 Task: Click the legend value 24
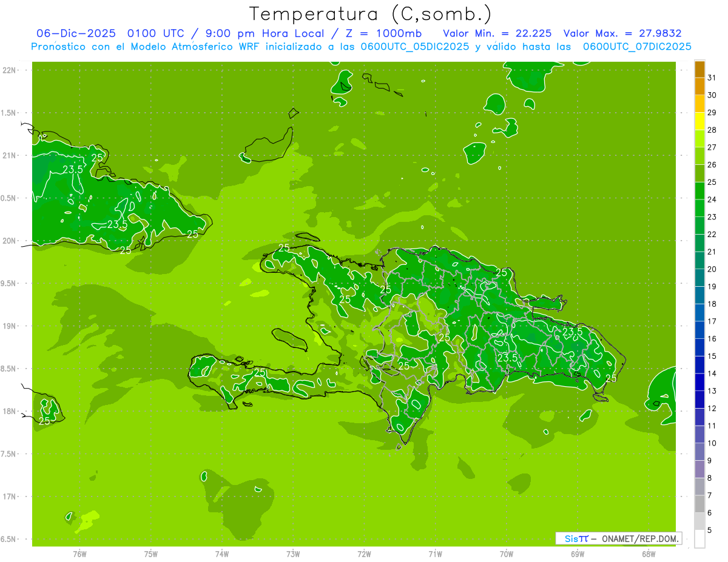tap(712, 199)
